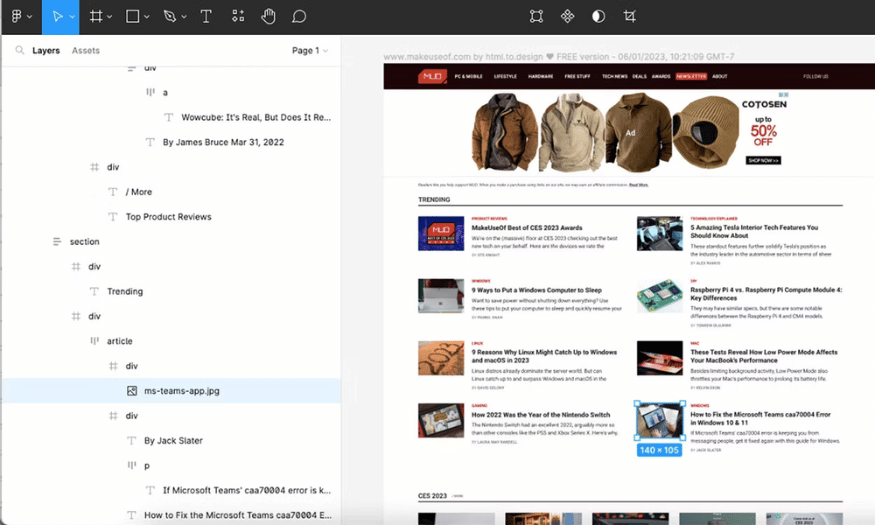
Task: Click 'These Tests Reveal How Low Power' headline
Action: click(x=764, y=356)
